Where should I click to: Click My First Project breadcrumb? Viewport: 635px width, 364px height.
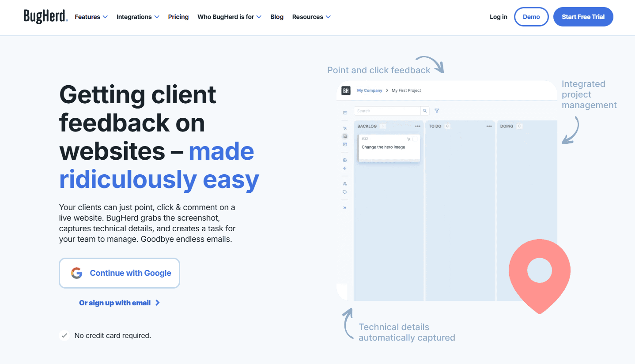tap(406, 90)
